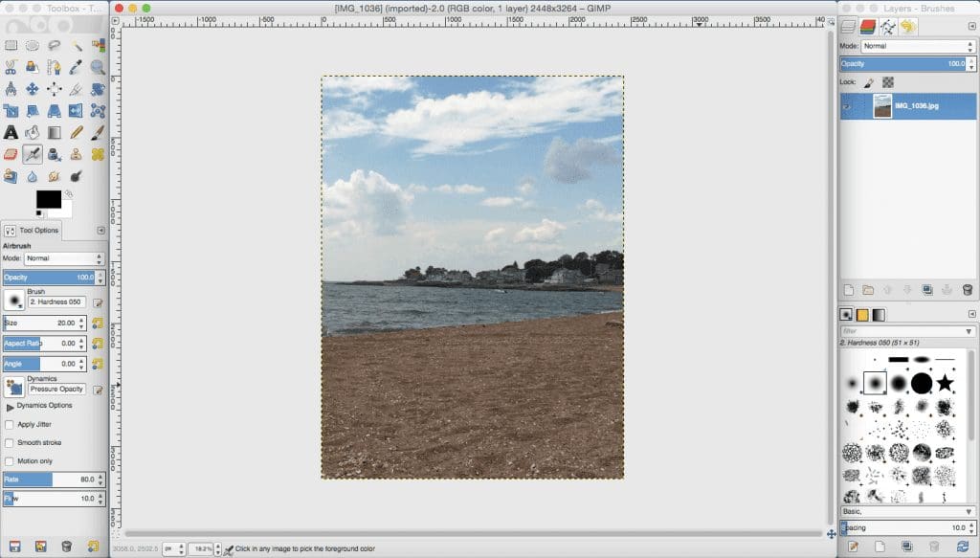Switch to the Layers tab

(x=848, y=26)
